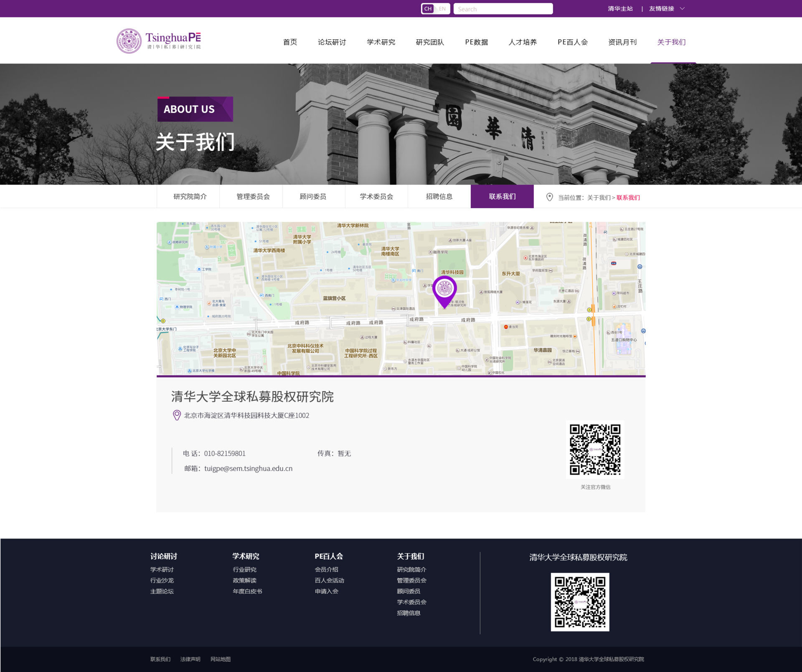Viewport: 802px width, 672px height.
Task: Open PE百人会 navigation item
Action: (x=572, y=42)
